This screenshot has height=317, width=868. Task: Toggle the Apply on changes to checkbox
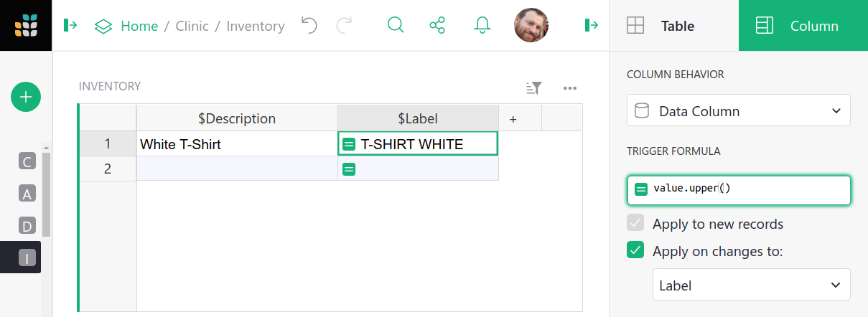pyautogui.click(x=635, y=251)
